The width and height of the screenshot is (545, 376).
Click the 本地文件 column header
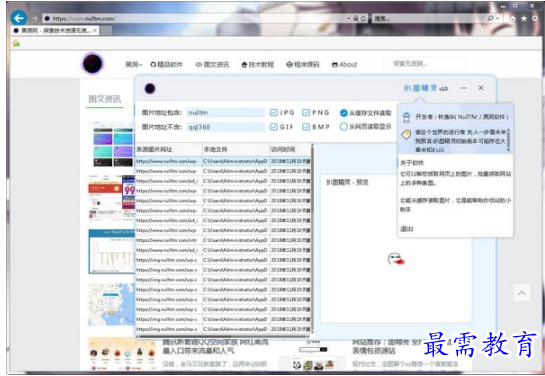(236, 149)
